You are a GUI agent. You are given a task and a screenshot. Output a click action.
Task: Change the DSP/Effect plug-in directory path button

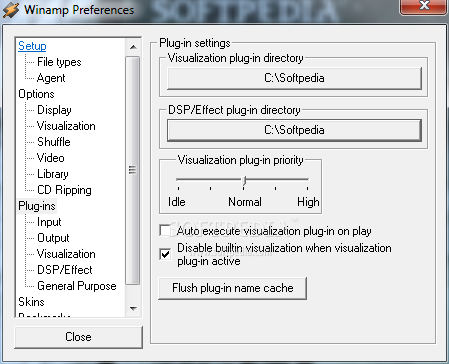click(x=294, y=130)
